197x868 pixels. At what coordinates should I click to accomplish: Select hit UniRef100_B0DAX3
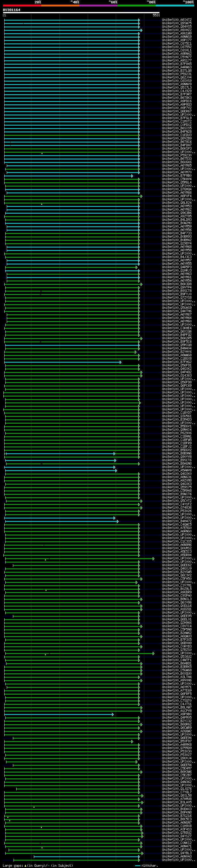[x=177, y=809]
